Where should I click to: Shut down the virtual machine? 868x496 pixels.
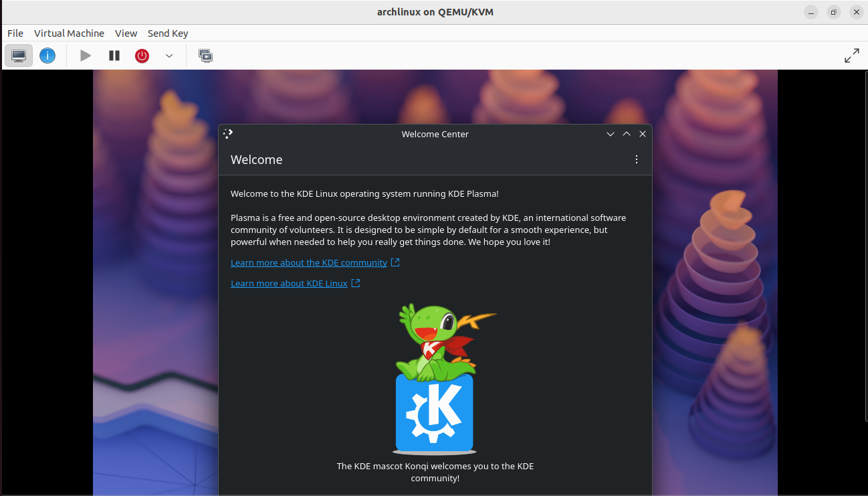point(142,56)
